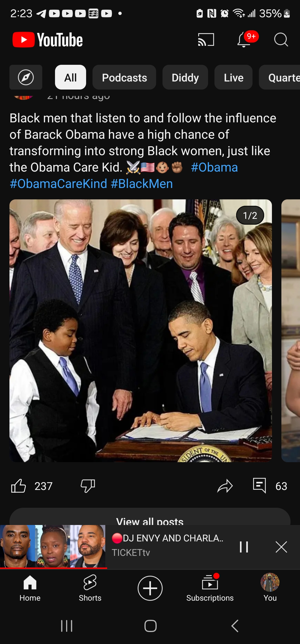The width and height of the screenshot is (300, 644).
Task: Expand the DJ Envy miniplayer thumbnail
Action: [x=53, y=546]
